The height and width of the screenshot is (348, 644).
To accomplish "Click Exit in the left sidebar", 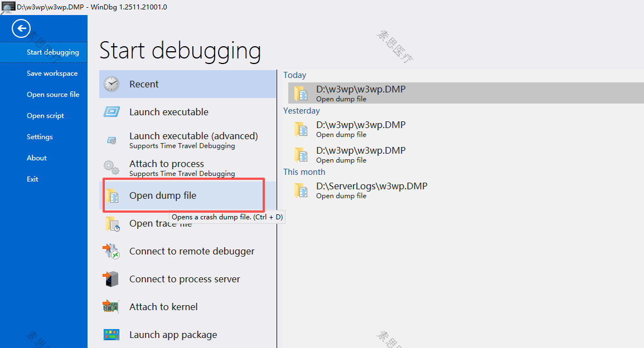I will 32,179.
